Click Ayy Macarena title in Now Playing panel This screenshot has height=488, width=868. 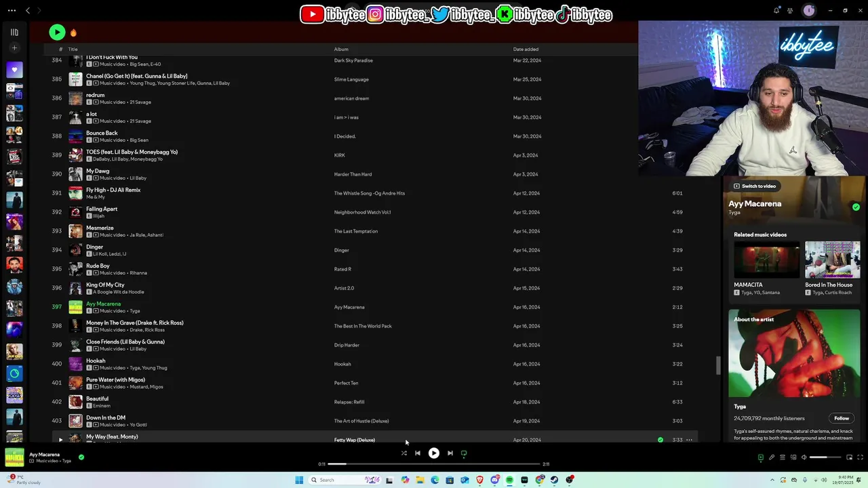[x=755, y=203]
